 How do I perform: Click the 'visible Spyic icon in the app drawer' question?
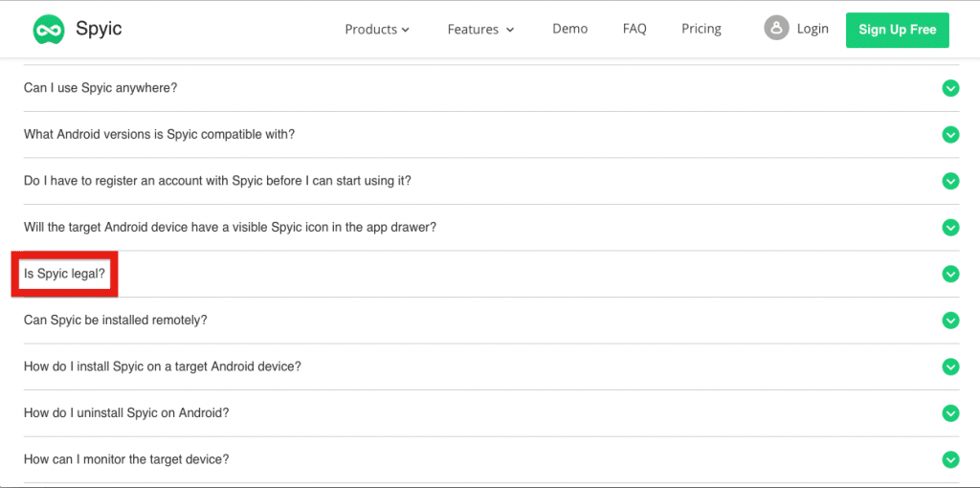pyautogui.click(x=230, y=227)
